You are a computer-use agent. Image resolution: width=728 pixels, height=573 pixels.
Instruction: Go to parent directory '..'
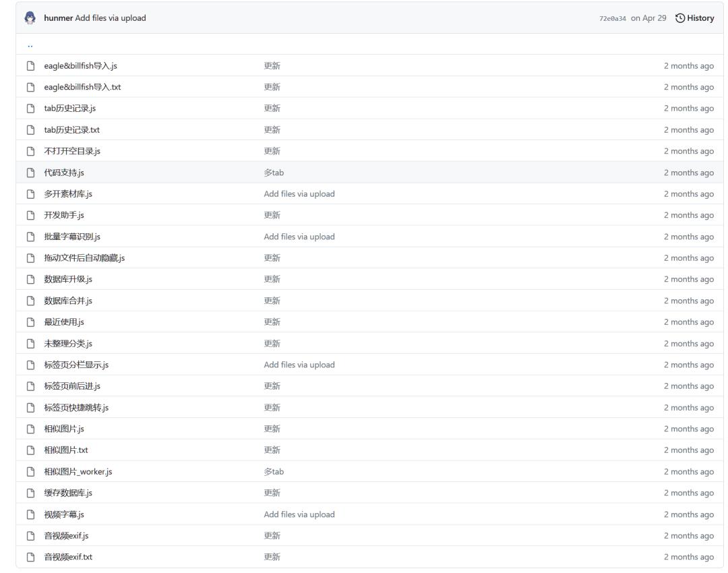pyautogui.click(x=30, y=45)
